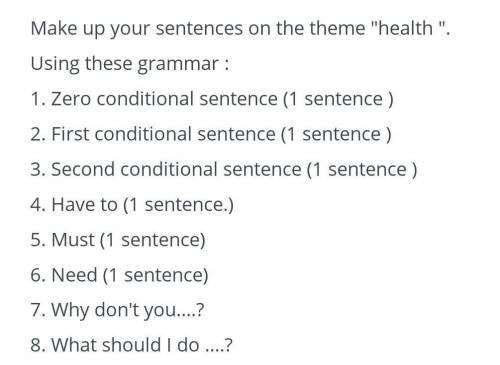This screenshot has height=365, width=500.
Task: Click item 6 Need
Action: [119, 275]
